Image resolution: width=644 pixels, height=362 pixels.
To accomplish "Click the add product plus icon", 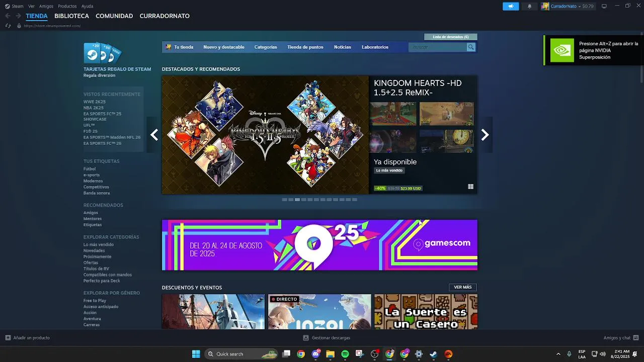I will point(8,338).
